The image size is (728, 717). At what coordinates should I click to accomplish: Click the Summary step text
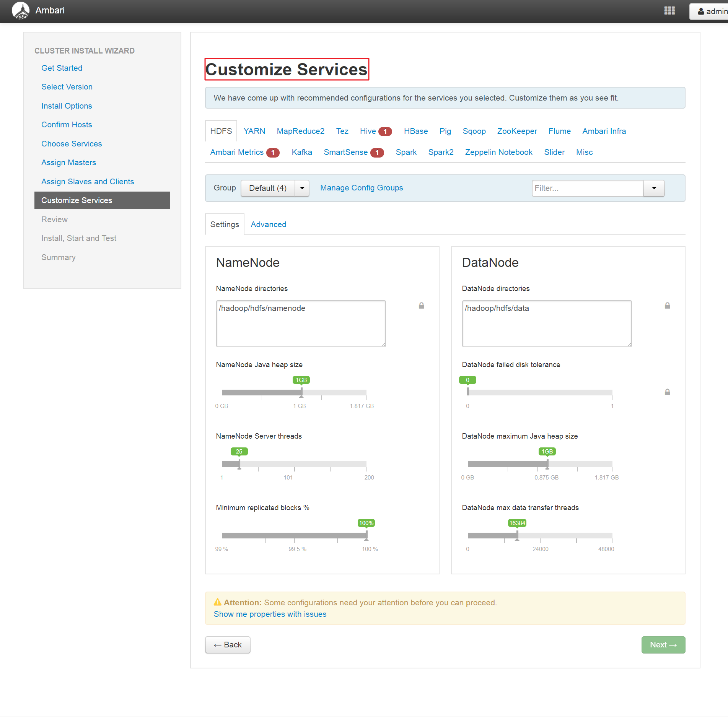click(x=59, y=257)
